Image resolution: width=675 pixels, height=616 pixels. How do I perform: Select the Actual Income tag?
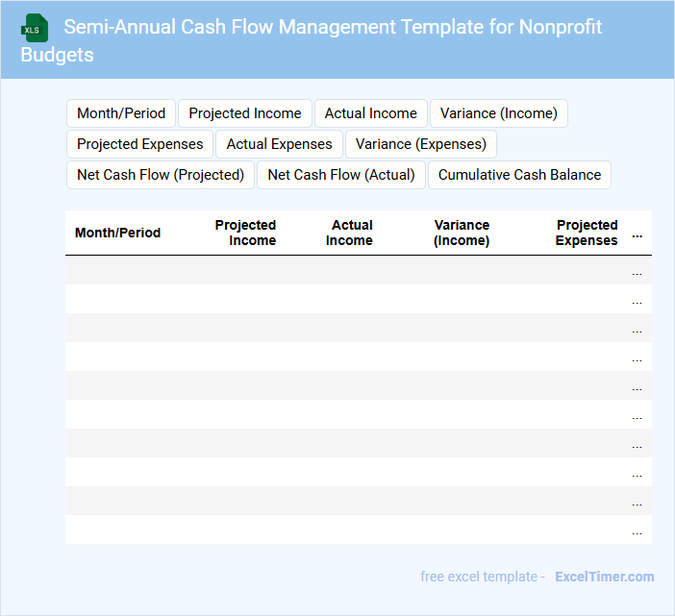(370, 113)
